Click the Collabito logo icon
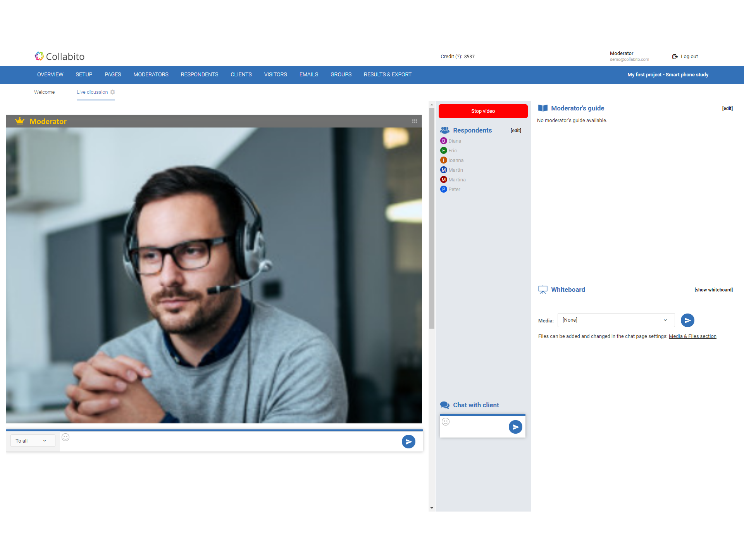Image resolution: width=744 pixels, height=560 pixels. (x=39, y=56)
